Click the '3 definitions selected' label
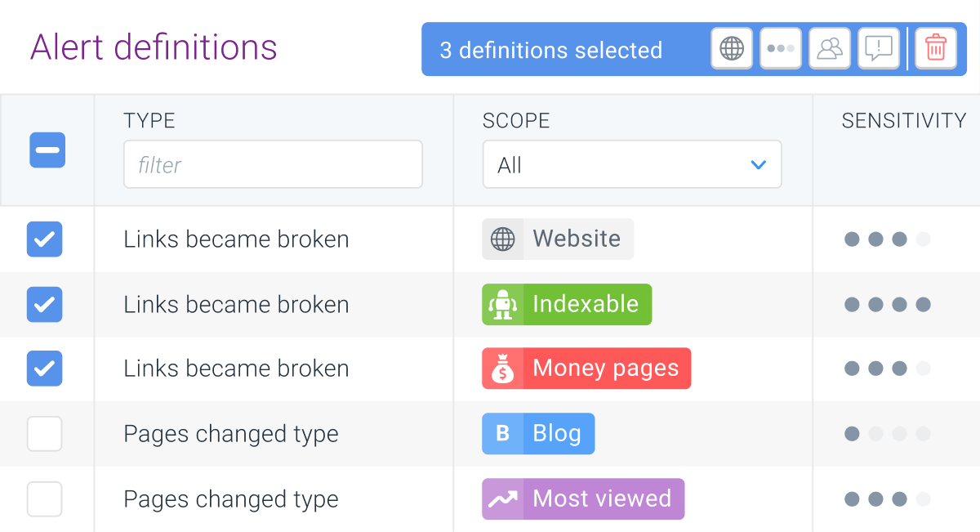Viewport: 980px width, 532px height. (x=551, y=50)
